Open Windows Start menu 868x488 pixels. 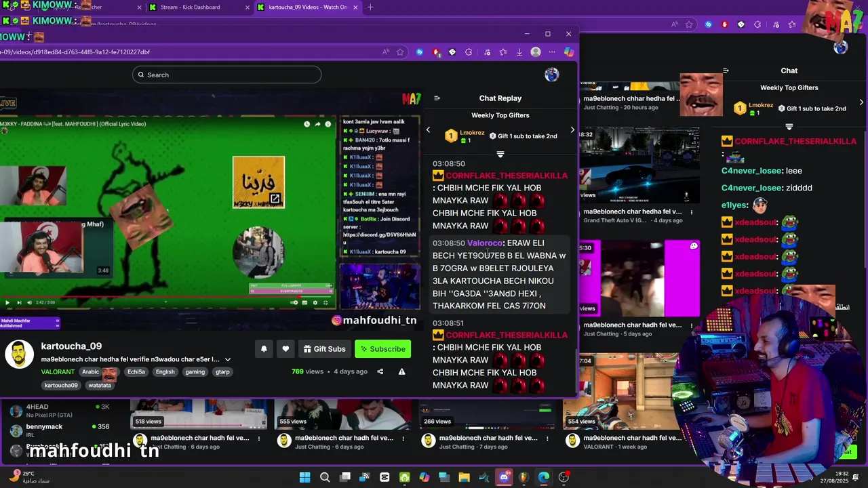pyautogui.click(x=304, y=477)
